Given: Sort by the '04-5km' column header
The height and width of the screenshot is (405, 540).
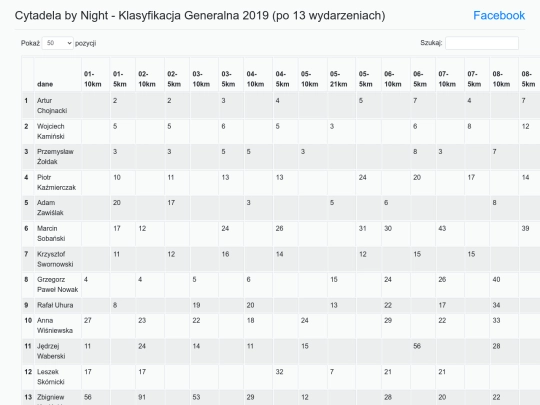Looking at the screenshot, I should click(x=285, y=74).
